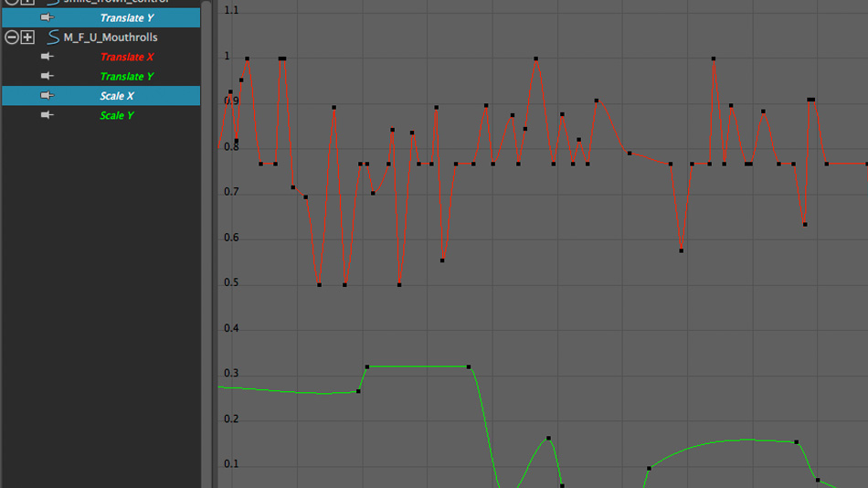
Task: Select the red Translate X channel
Action: click(x=127, y=58)
